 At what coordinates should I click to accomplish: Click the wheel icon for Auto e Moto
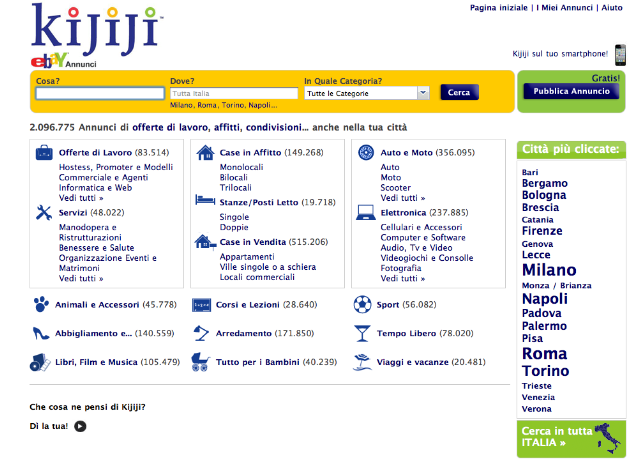[x=366, y=153]
